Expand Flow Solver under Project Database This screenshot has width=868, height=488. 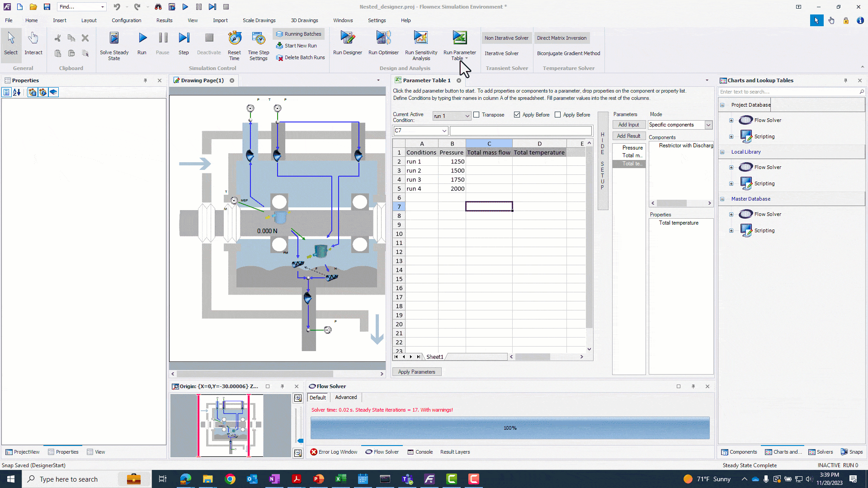[731, 120]
